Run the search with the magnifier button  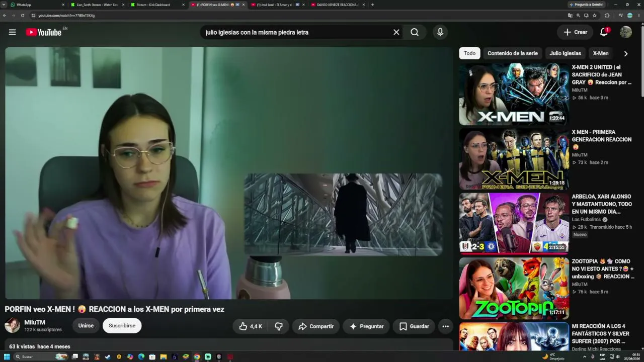pyautogui.click(x=415, y=32)
